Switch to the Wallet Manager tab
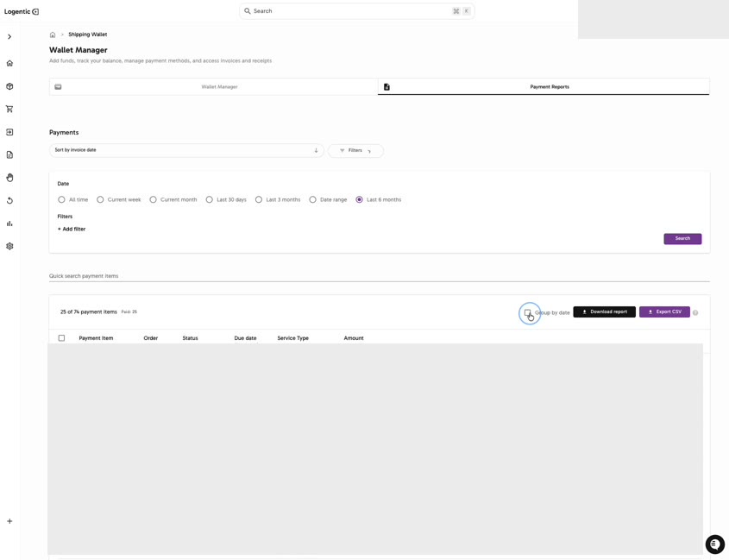 (x=213, y=86)
